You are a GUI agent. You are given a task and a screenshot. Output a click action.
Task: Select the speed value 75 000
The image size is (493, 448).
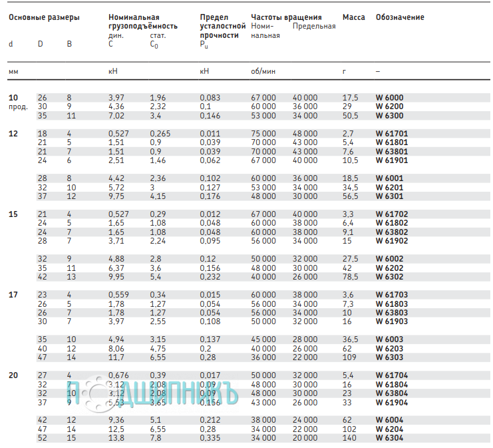263,134
